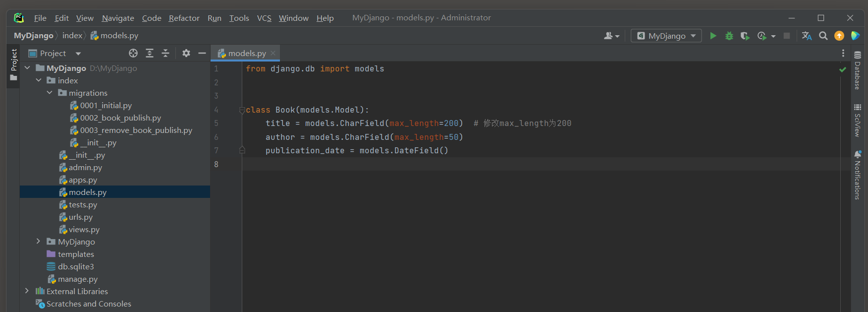Open the Code menu
Image resolution: width=868 pixels, height=312 pixels.
click(152, 18)
